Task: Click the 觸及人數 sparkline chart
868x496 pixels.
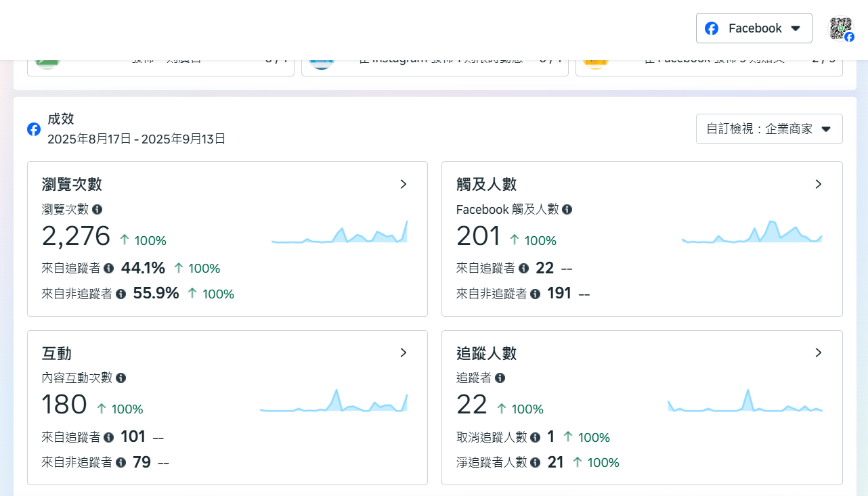Action: [752, 233]
